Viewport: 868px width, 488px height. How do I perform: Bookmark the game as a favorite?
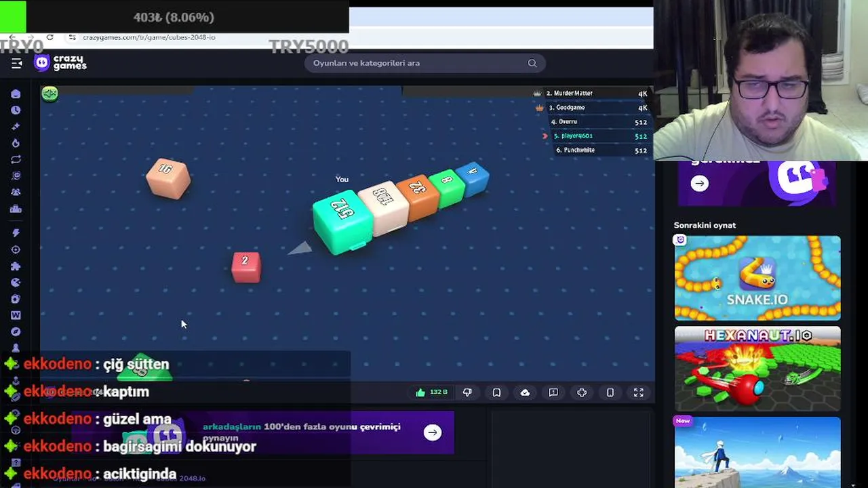pos(496,392)
